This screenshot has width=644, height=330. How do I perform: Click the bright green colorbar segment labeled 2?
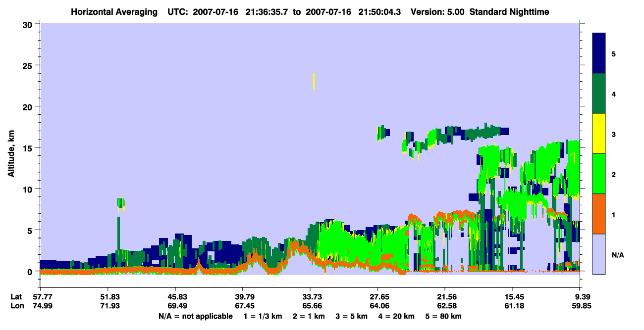[x=599, y=174]
